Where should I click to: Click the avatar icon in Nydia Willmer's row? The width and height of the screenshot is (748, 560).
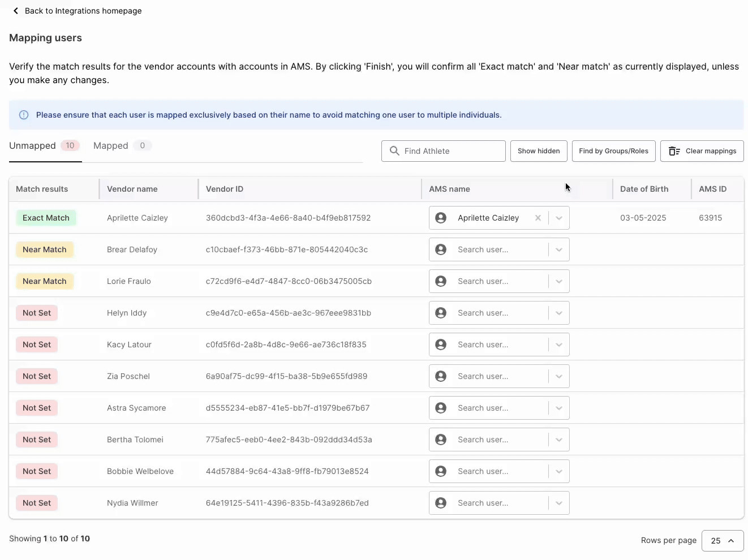coord(441,502)
